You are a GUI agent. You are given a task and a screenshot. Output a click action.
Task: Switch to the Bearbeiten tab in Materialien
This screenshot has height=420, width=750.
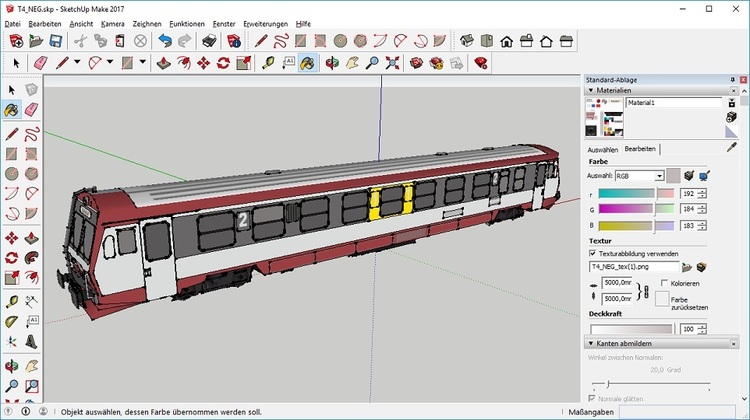click(640, 149)
